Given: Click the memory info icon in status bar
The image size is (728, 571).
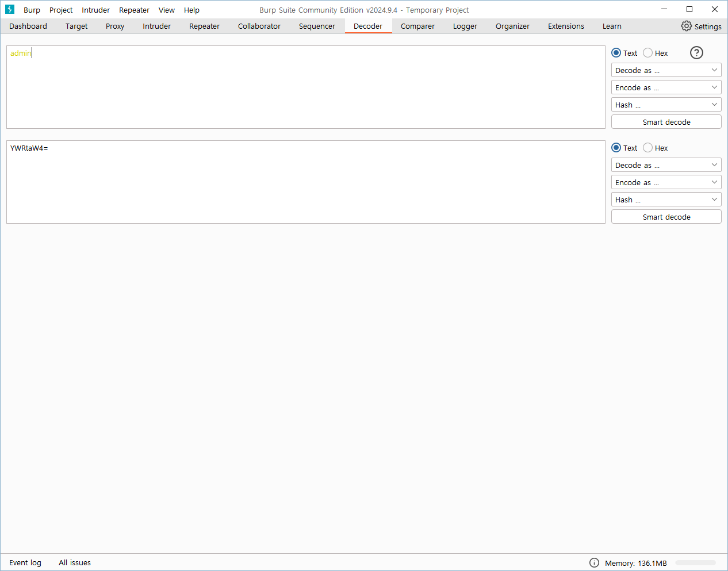Looking at the screenshot, I should pos(594,562).
